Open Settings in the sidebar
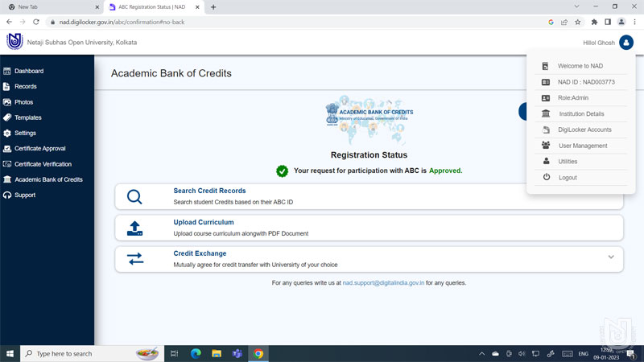Screen dimensions: 644x362 pos(25,133)
